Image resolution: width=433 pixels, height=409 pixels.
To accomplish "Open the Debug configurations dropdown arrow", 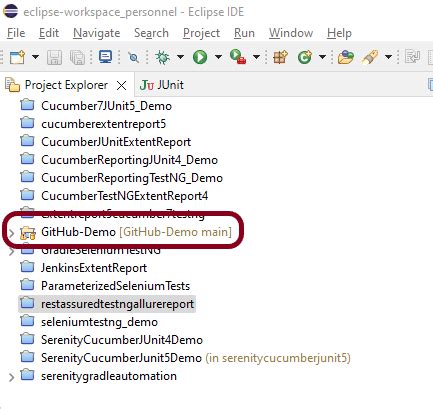I will [x=180, y=57].
